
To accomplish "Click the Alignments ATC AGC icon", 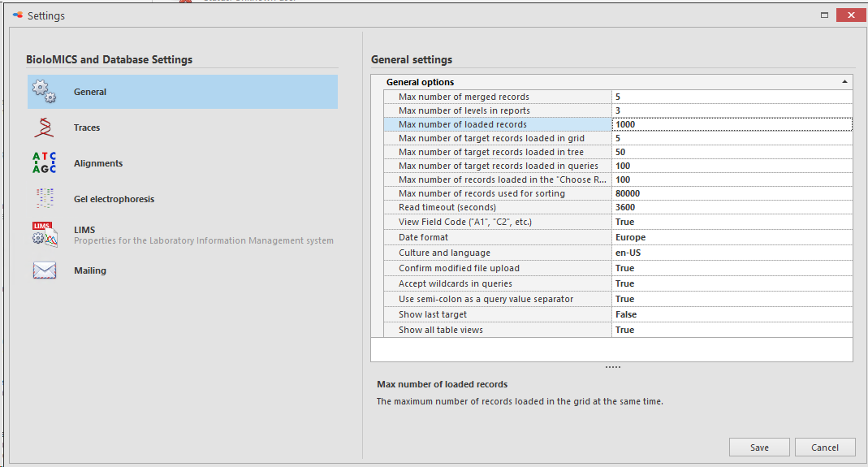I will coord(45,163).
